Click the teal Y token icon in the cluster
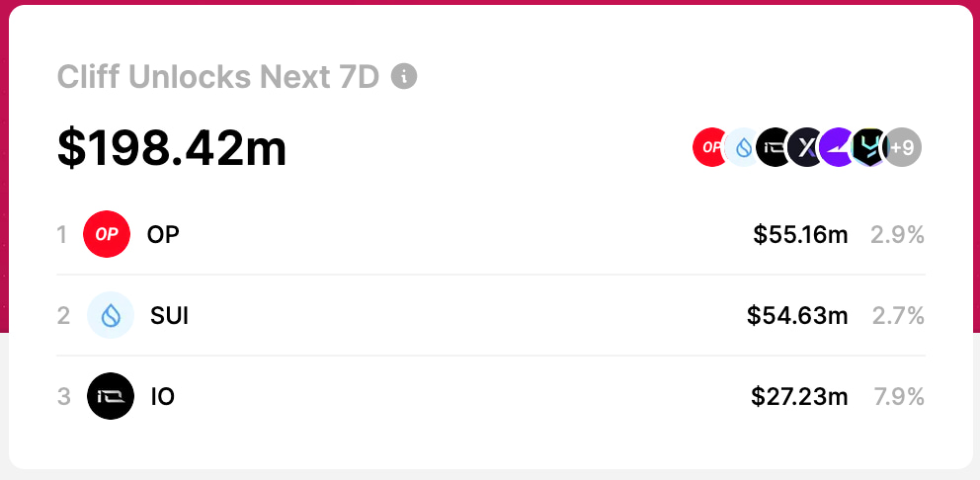Viewport: 980px width, 480px height. (868, 148)
